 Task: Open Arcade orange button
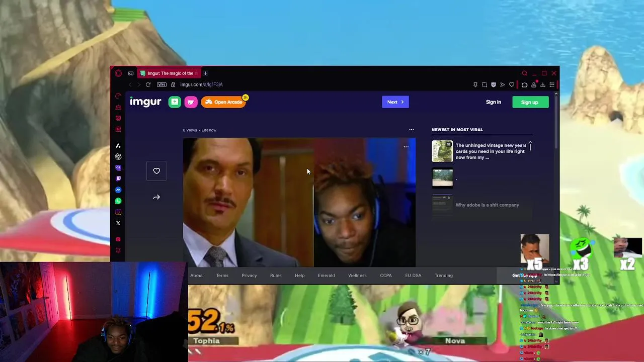(223, 102)
